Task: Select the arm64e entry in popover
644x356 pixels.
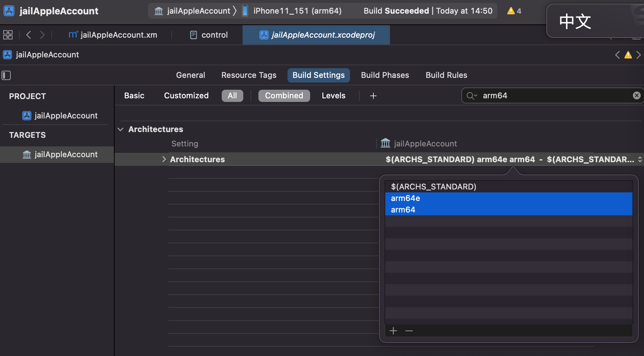Action: point(509,198)
